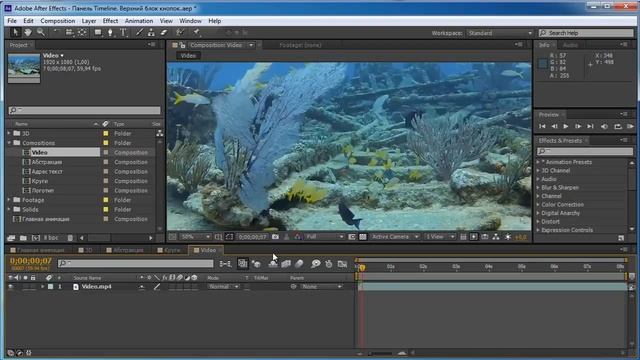This screenshot has width=640, height=360.
Task: Hide the Video.mp4 layer eye
Action: (x=11, y=287)
